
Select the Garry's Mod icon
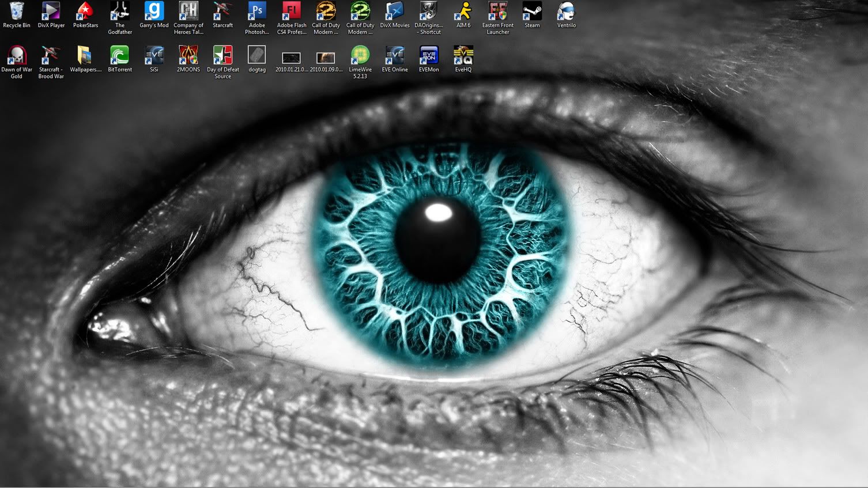(154, 11)
